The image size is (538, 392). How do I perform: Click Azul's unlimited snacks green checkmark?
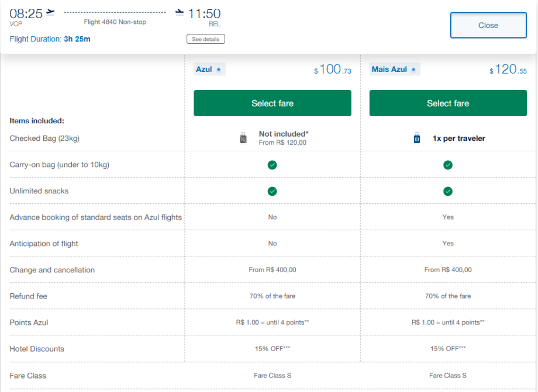pyautogui.click(x=272, y=191)
